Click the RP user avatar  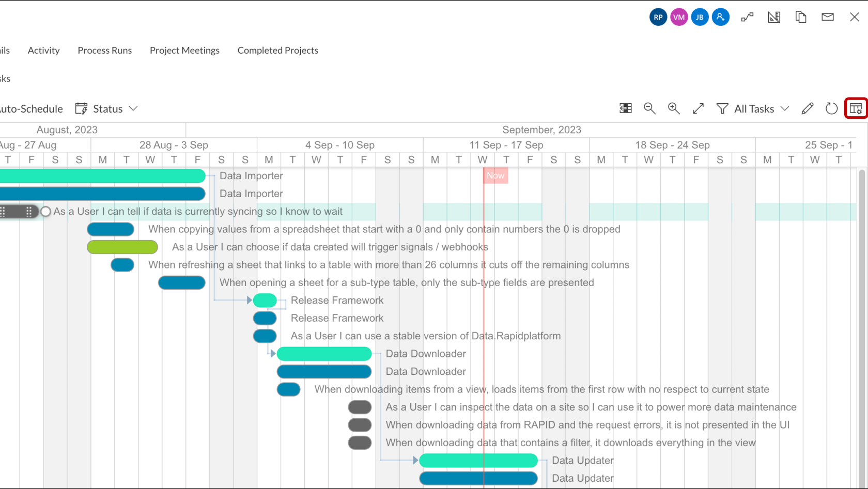click(658, 17)
